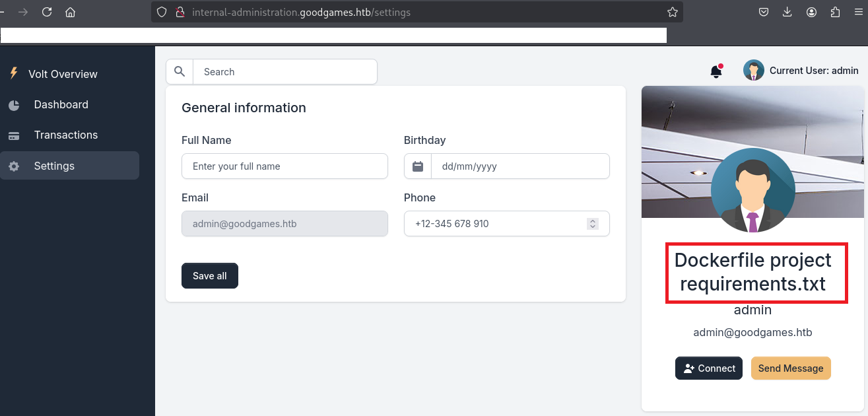Click the Volt Overview lightning bolt icon
868x416 pixels.
coord(14,73)
